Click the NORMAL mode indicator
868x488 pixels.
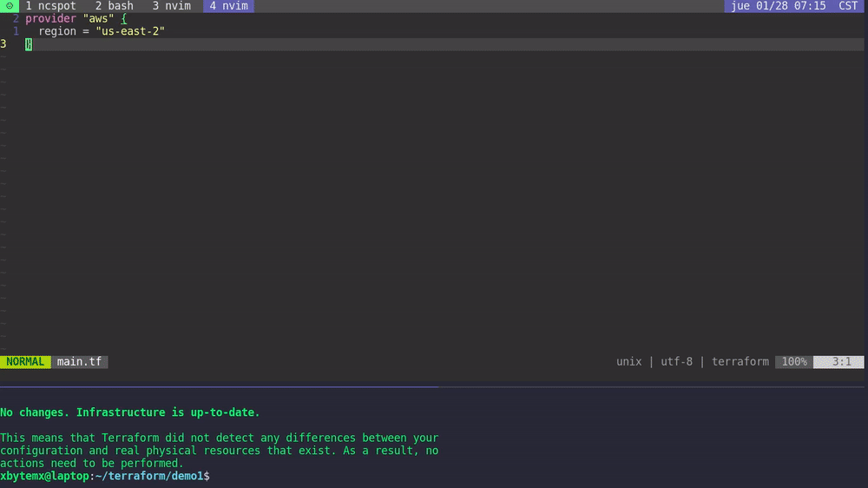coord(25,362)
